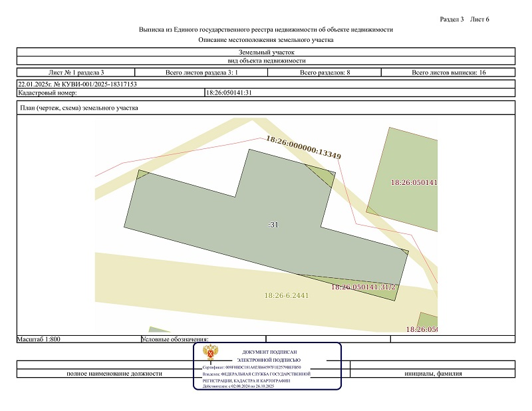The width and height of the screenshot is (532, 411).
Task: Select the sub-parcel label 18:26:050141:31/2
Action: tap(364, 287)
